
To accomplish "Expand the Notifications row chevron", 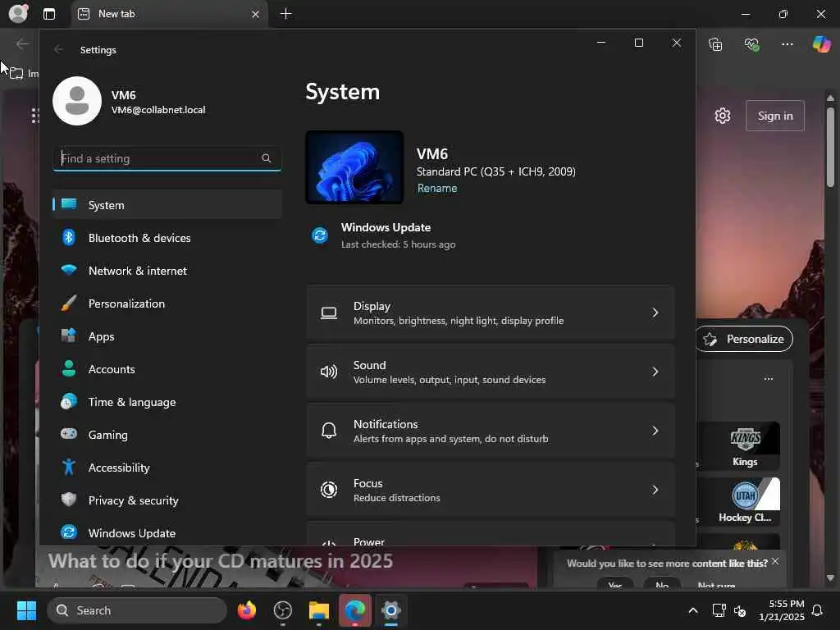I will point(655,431).
